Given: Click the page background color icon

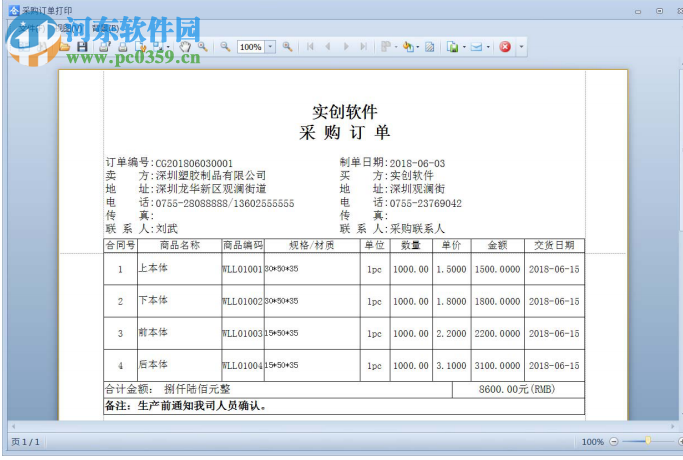Looking at the screenshot, I should coord(408,47).
